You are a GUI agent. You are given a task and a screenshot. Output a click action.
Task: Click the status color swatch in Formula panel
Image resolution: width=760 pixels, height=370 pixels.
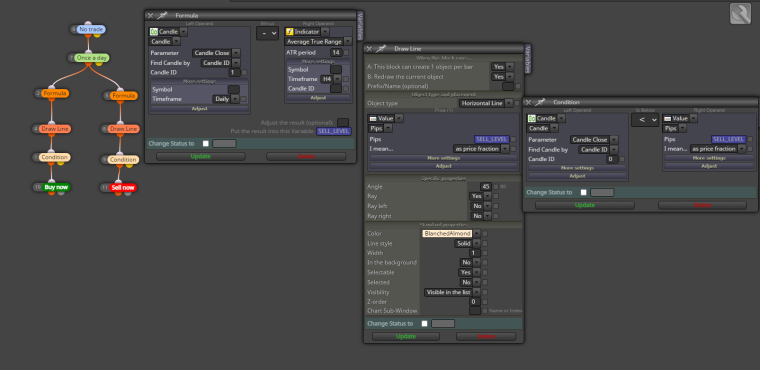tap(224, 144)
